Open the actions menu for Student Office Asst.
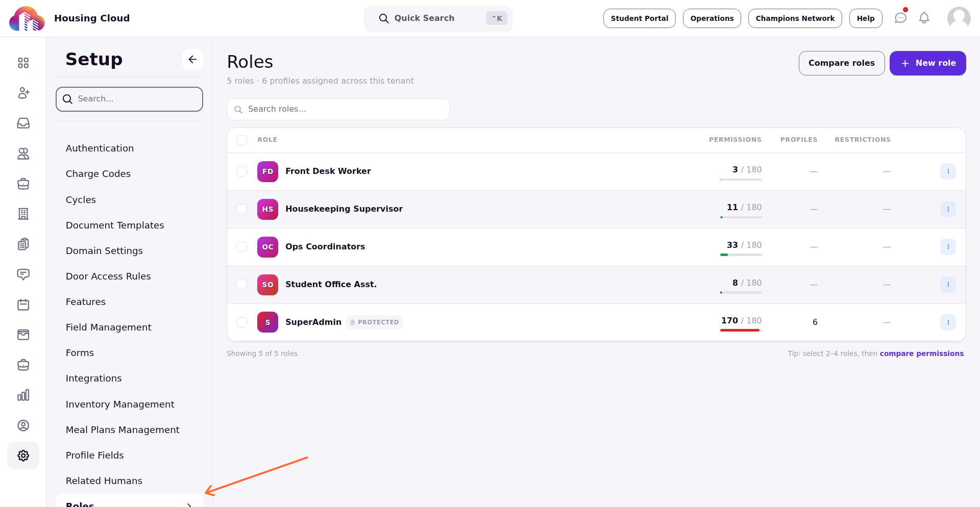Viewport: 980px width, 507px height. tap(948, 285)
